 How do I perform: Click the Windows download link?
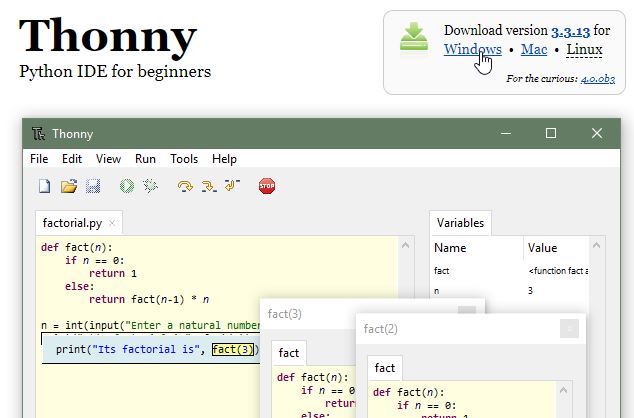tap(472, 49)
